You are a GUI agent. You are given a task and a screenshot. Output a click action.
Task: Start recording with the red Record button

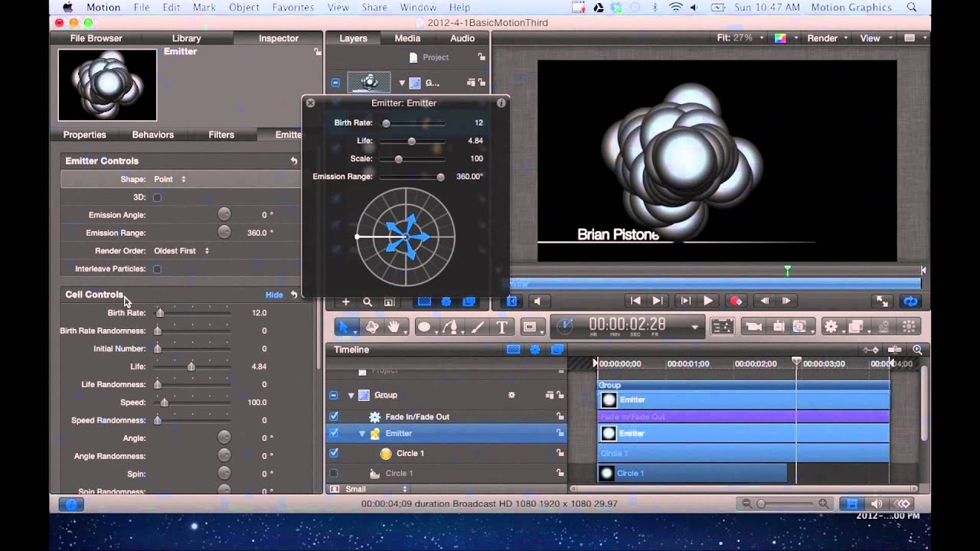coord(736,302)
